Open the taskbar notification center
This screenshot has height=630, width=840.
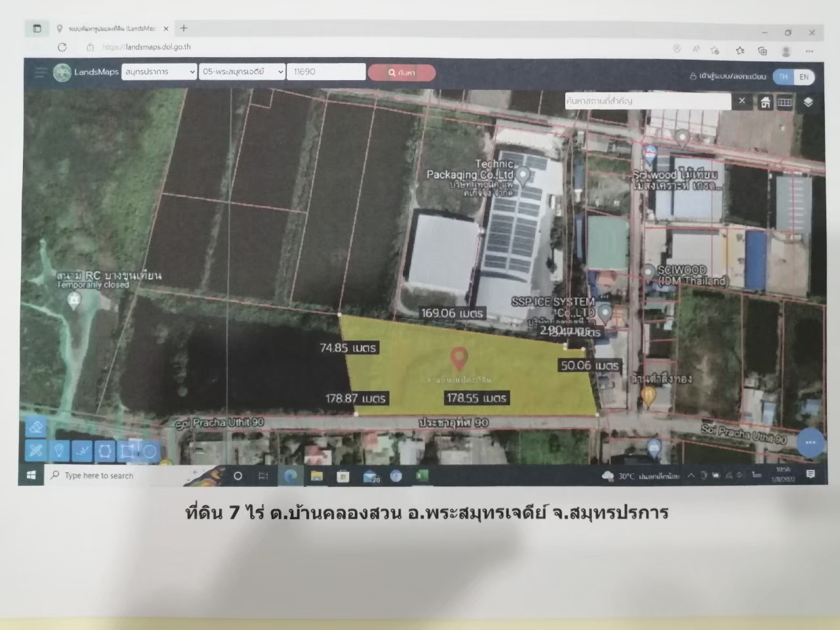tap(810, 474)
